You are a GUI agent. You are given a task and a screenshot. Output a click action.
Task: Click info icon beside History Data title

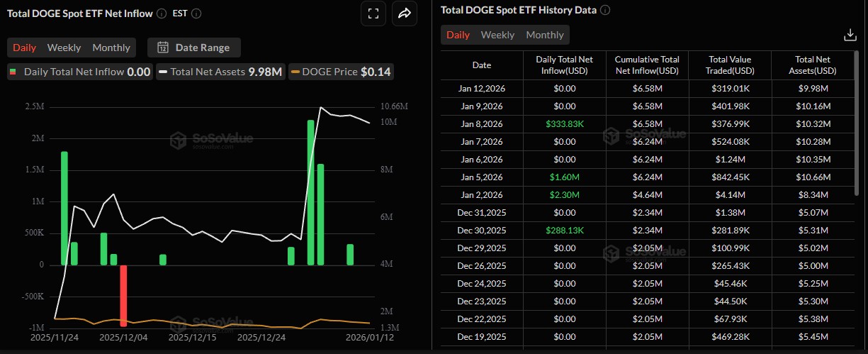click(x=605, y=10)
